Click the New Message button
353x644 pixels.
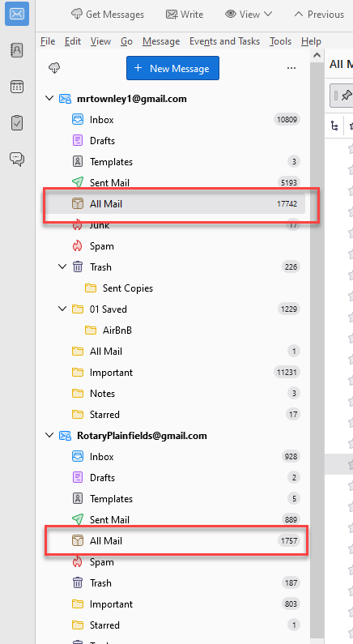pos(172,68)
